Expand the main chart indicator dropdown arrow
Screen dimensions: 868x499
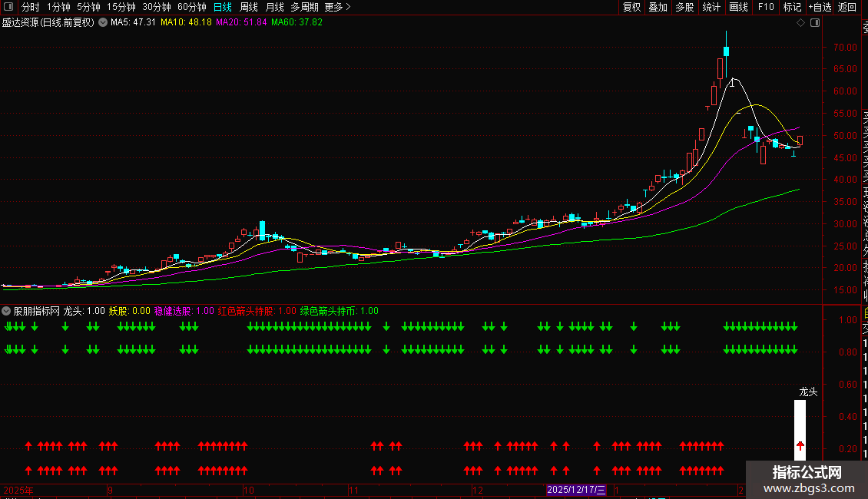tap(102, 23)
